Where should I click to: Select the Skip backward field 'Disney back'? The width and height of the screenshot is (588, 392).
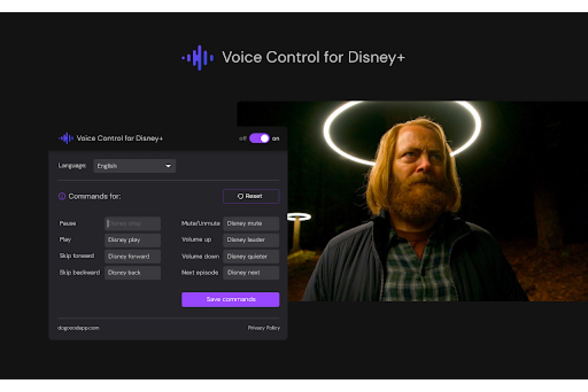(132, 273)
